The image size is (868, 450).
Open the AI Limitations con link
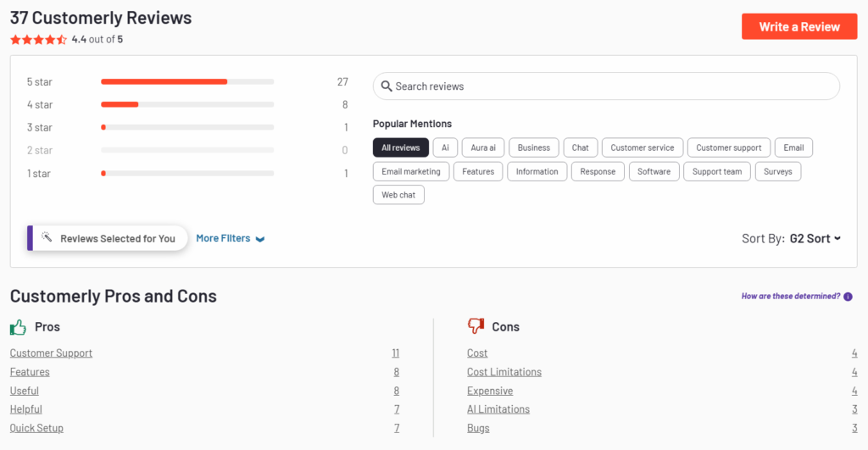(498, 409)
